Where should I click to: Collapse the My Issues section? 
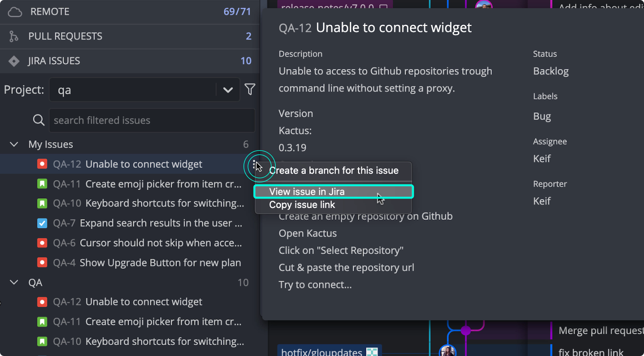click(x=14, y=144)
